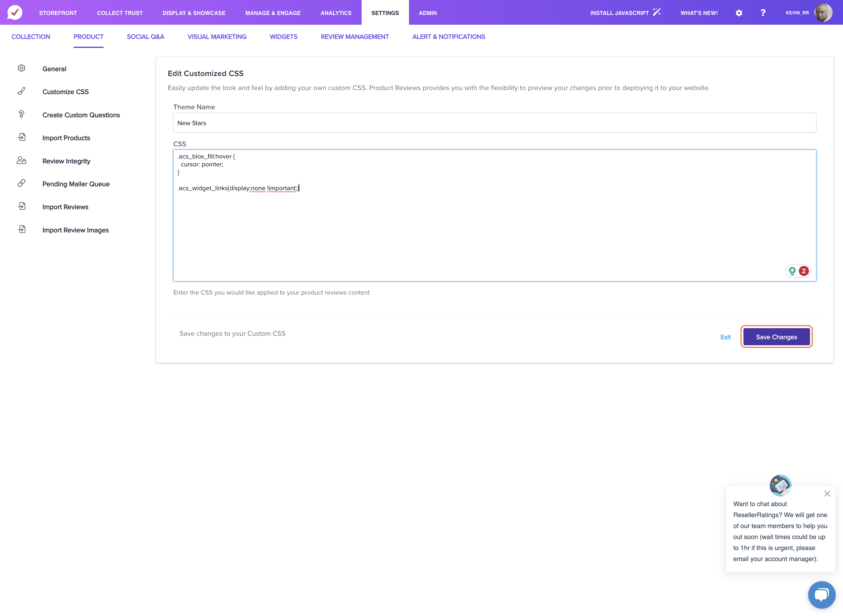Click the ResellerRatings checkmark logo
843x616 pixels.
click(15, 12)
